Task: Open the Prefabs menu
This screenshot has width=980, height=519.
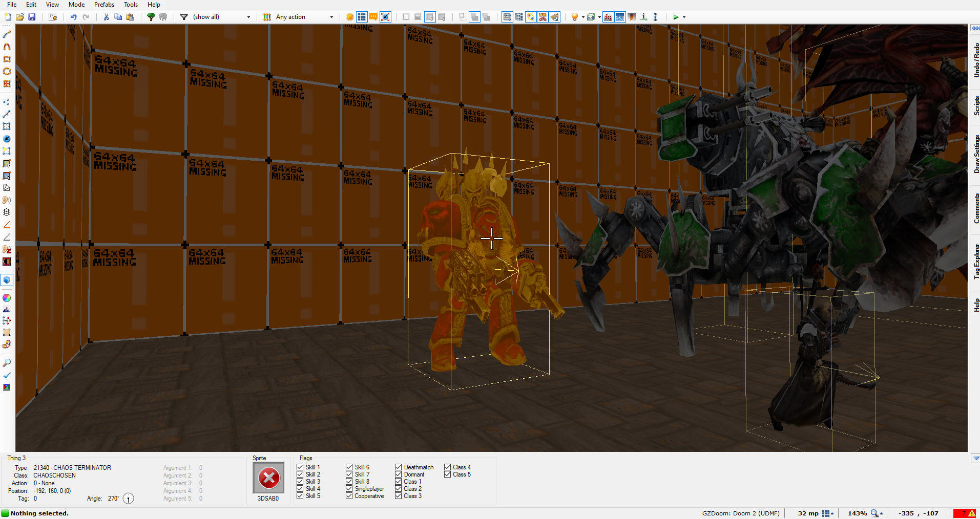Action: [x=104, y=5]
